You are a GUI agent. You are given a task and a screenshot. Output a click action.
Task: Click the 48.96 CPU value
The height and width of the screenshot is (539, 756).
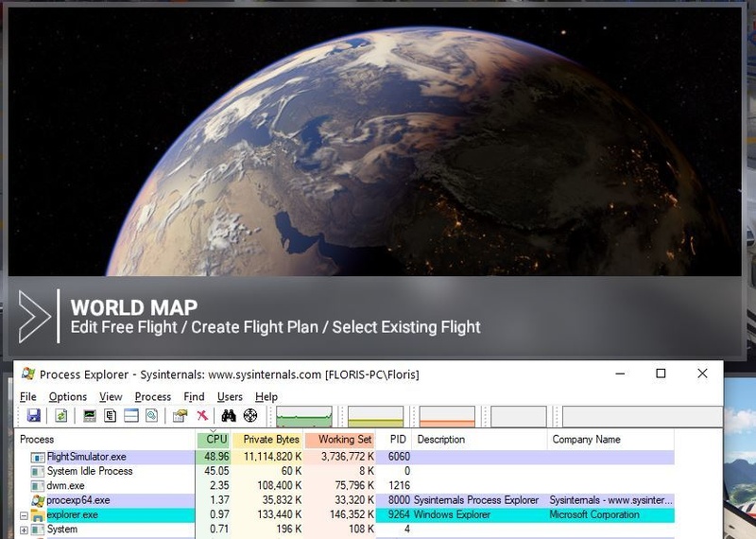pyautogui.click(x=216, y=457)
